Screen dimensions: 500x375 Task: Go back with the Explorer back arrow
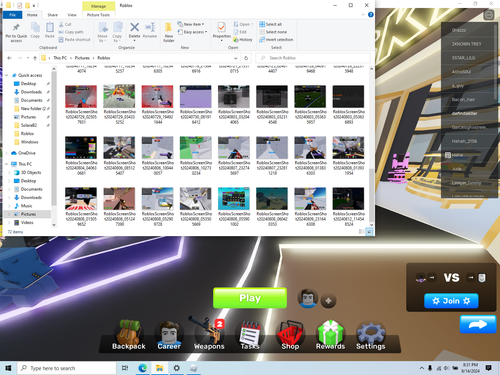click(x=9, y=58)
